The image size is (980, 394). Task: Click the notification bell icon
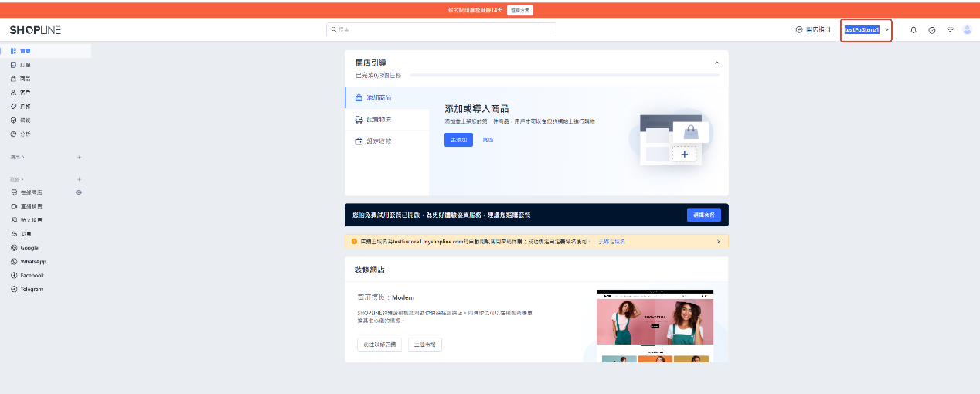point(914,30)
